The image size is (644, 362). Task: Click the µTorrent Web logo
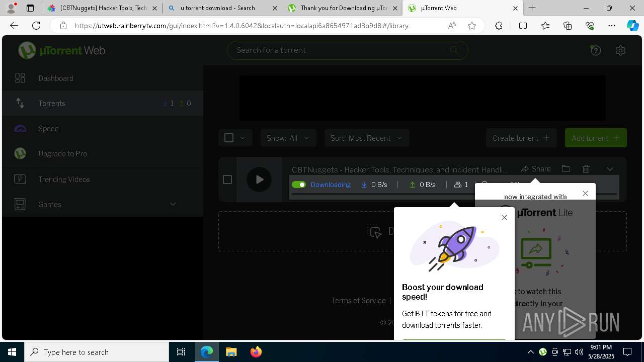point(61,50)
